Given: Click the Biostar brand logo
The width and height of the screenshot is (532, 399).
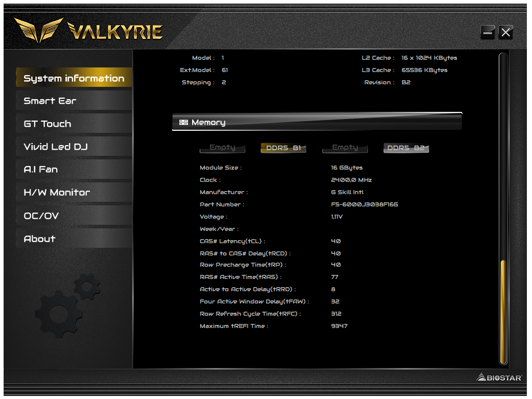Looking at the screenshot, I should [499, 377].
